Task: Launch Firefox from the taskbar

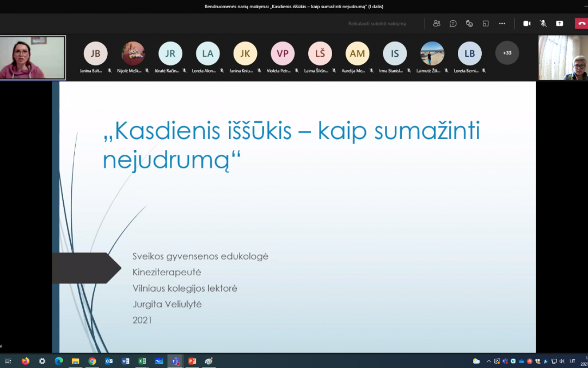Action: click(x=25, y=361)
